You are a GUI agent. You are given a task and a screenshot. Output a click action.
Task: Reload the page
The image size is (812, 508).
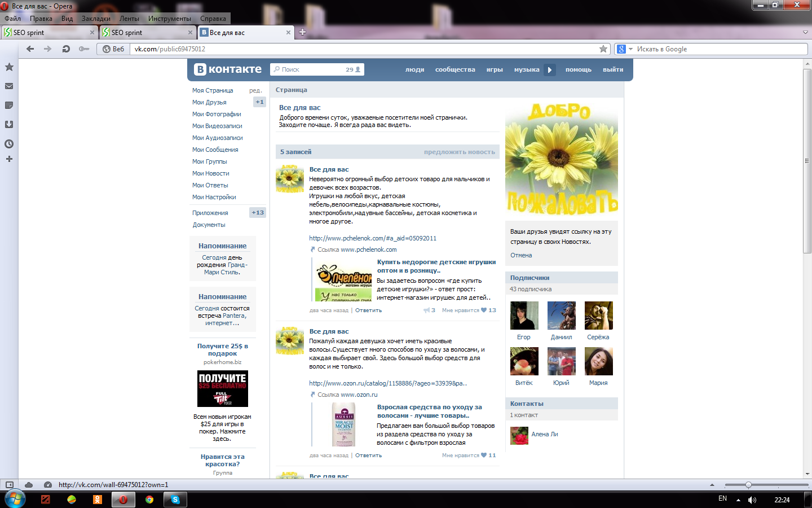click(66, 49)
